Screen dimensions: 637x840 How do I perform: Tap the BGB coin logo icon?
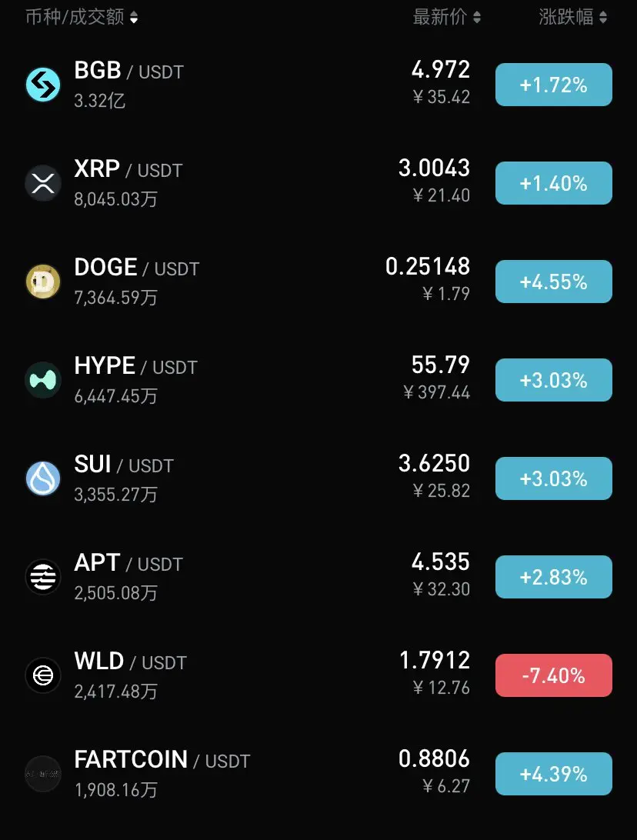click(x=43, y=85)
